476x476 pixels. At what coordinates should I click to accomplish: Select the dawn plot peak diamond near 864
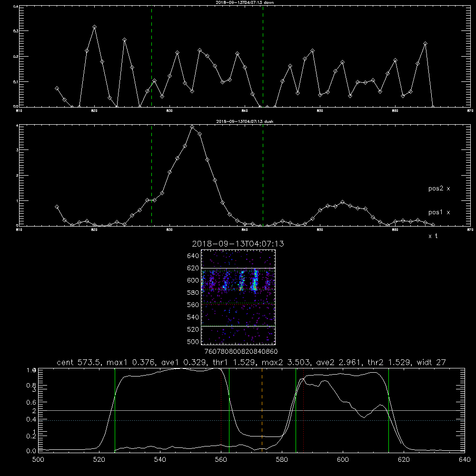point(425,44)
